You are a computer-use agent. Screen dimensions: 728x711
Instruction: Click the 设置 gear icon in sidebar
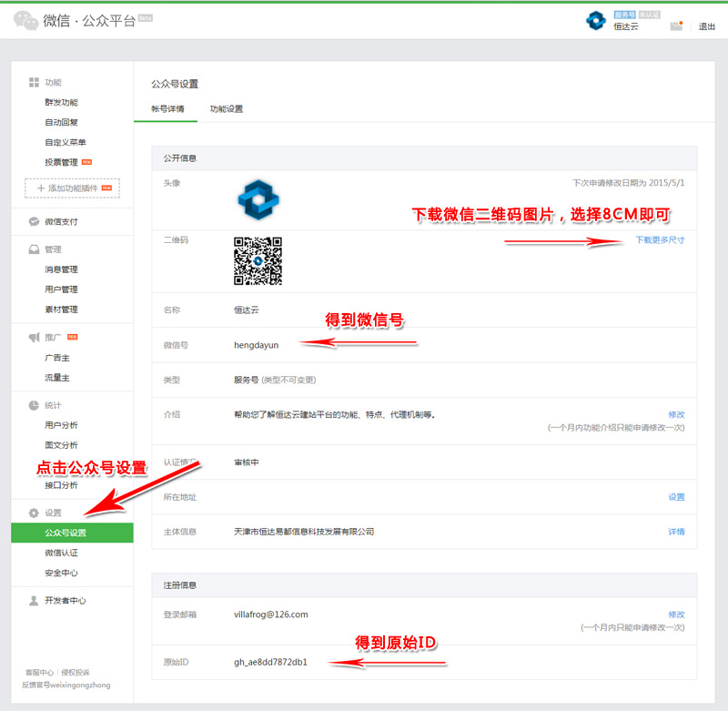pyautogui.click(x=34, y=513)
